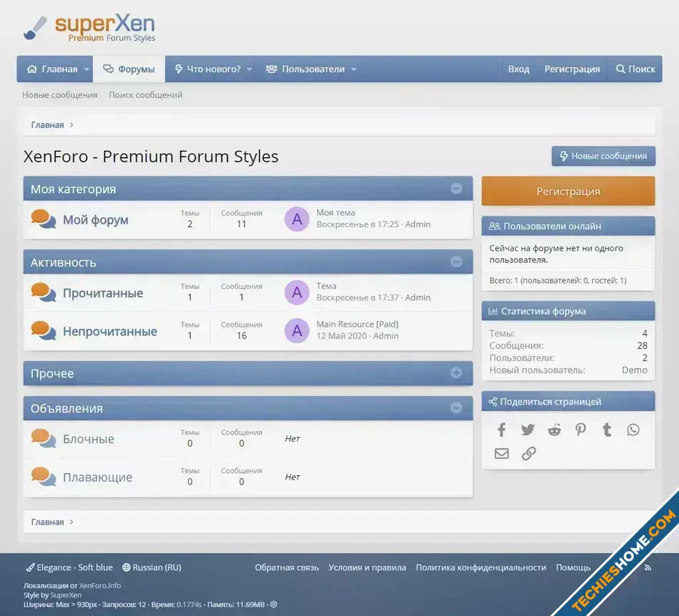The width and height of the screenshot is (679, 616).
Task: Open Прочее category title
Action: (52, 374)
